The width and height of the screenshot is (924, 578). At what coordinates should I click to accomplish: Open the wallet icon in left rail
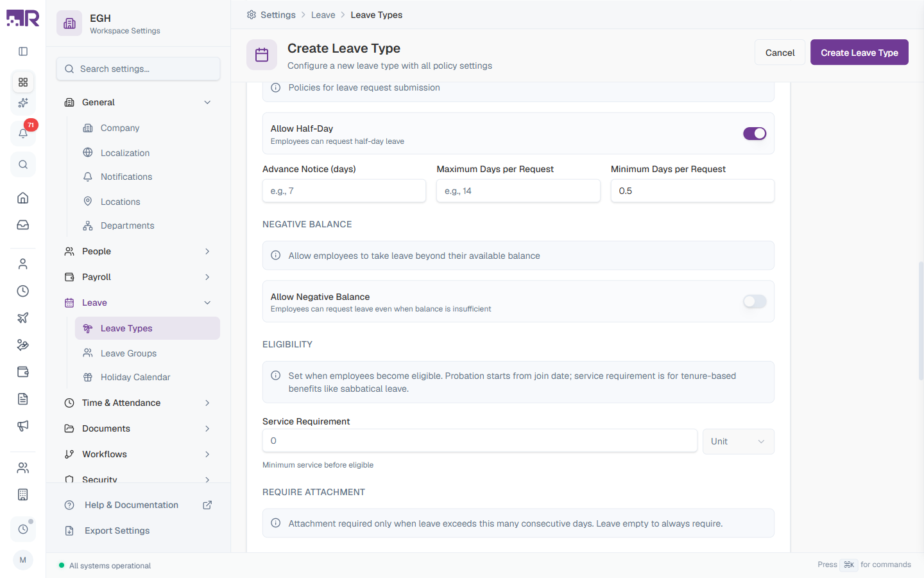(x=23, y=372)
